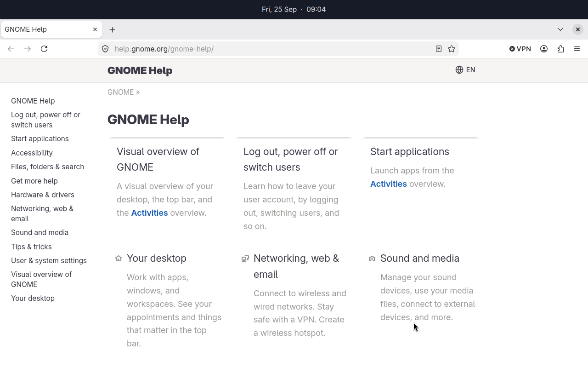This screenshot has height=368, width=588.
Task: Open Files, folders & search in sidebar
Action: (x=48, y=167)
